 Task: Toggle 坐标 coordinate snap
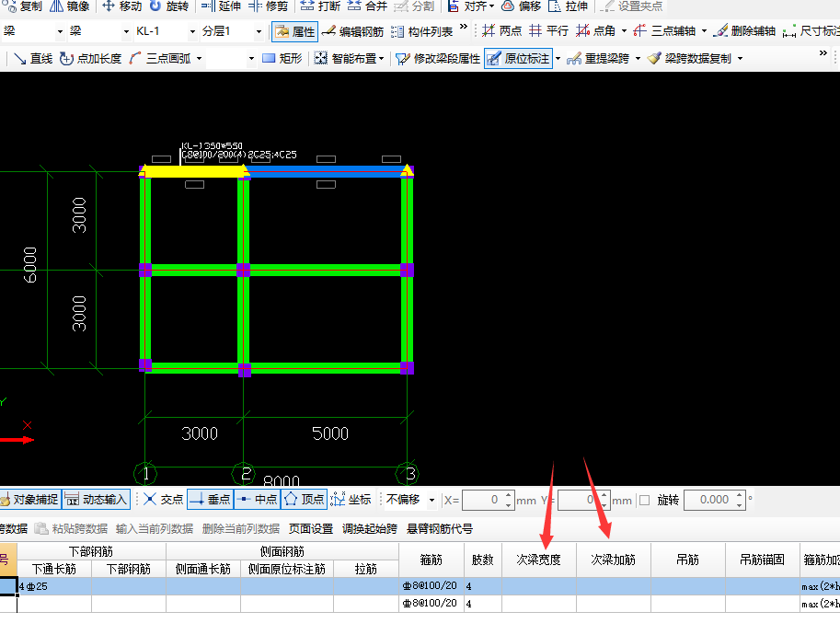coord(351,500)
